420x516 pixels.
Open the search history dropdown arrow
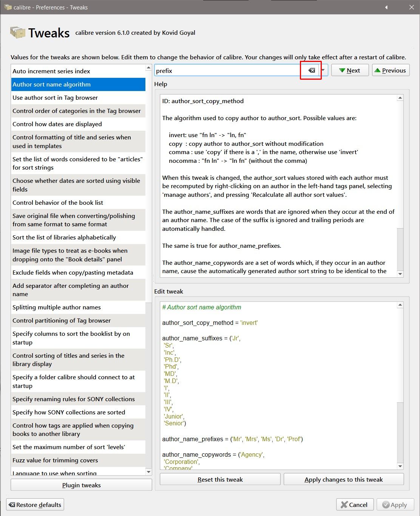pos(323,70)
